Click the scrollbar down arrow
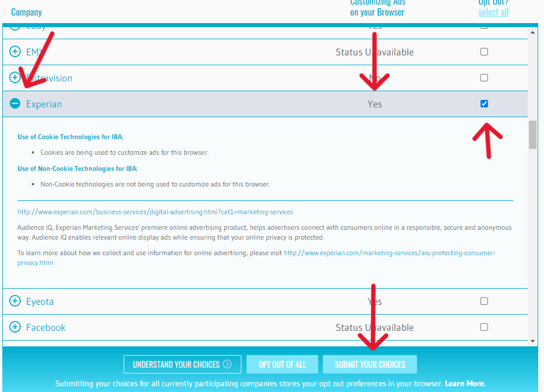 (x=532, y=341)
